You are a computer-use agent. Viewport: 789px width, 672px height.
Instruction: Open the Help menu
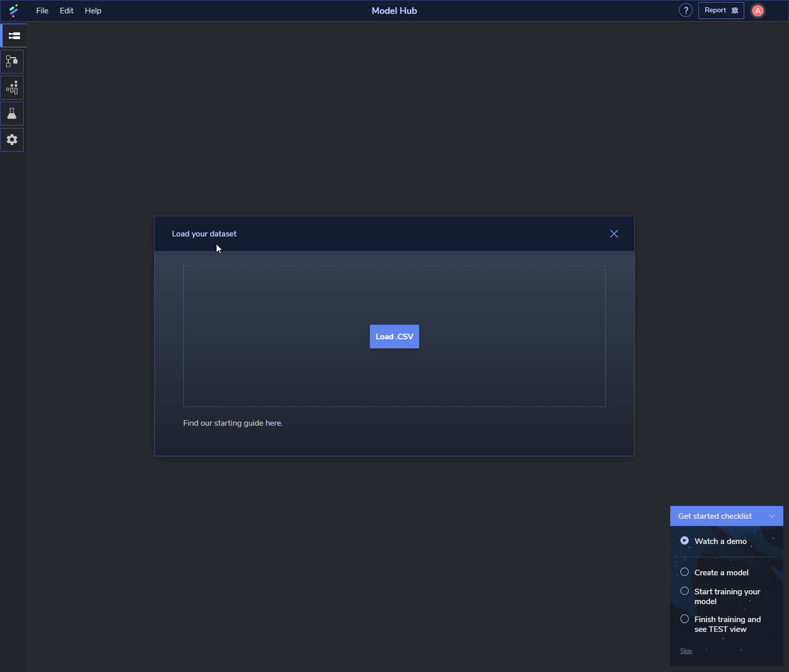pos(93,11)
